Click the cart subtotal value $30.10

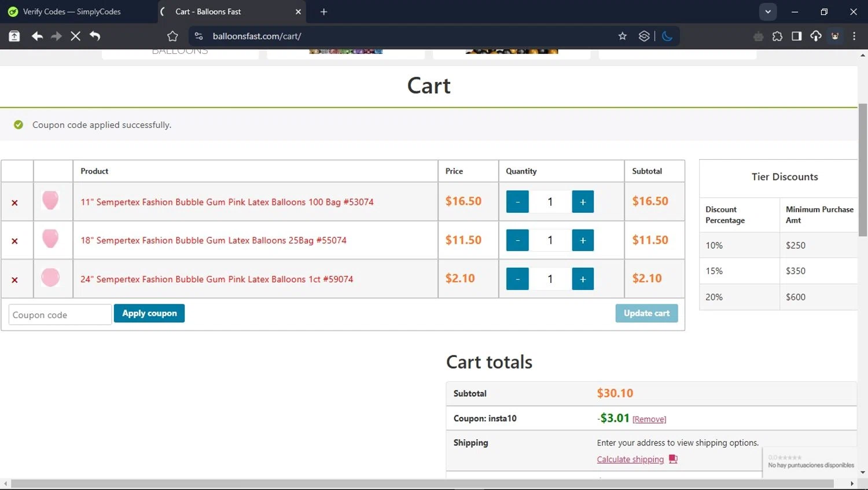pos(615,393)
